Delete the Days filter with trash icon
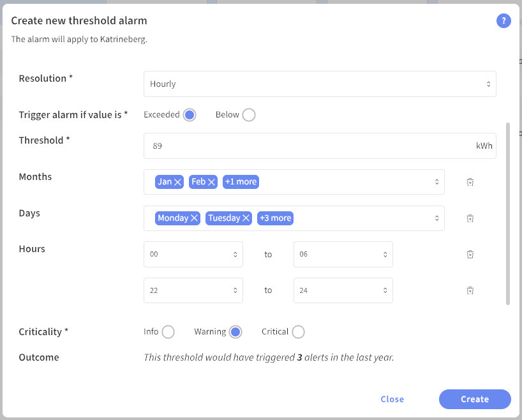 tap(470, 218)
